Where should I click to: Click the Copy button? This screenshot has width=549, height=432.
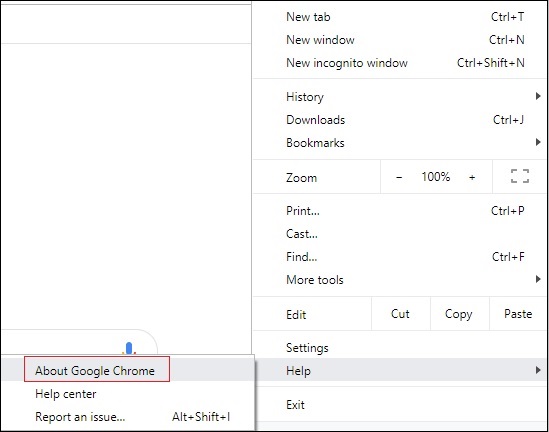(459, 314)
